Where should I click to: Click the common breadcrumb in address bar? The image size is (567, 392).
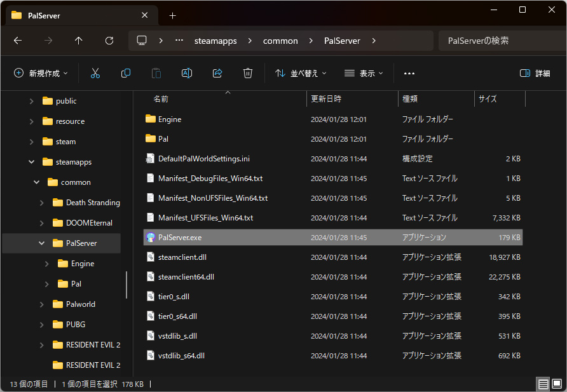[x=280, y=41]
